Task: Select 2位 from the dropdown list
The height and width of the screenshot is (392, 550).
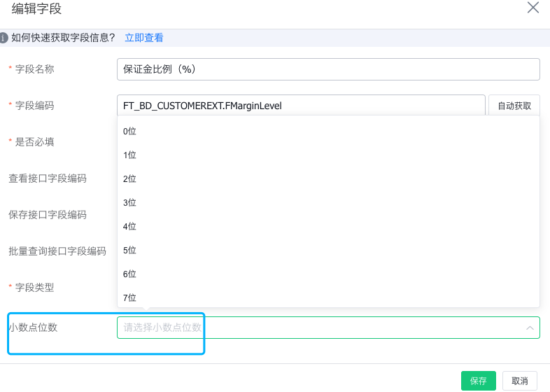Action: tap(328, 179)
